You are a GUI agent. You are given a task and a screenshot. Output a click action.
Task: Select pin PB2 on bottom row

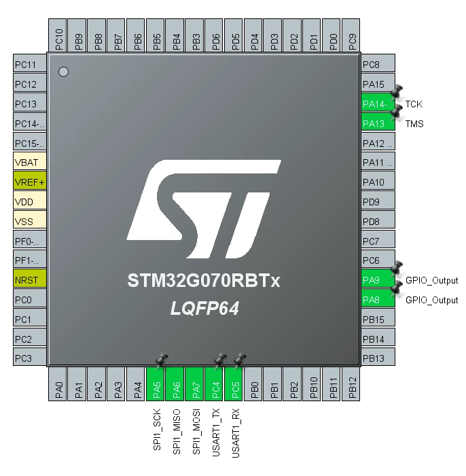click(x=292, y=384)
